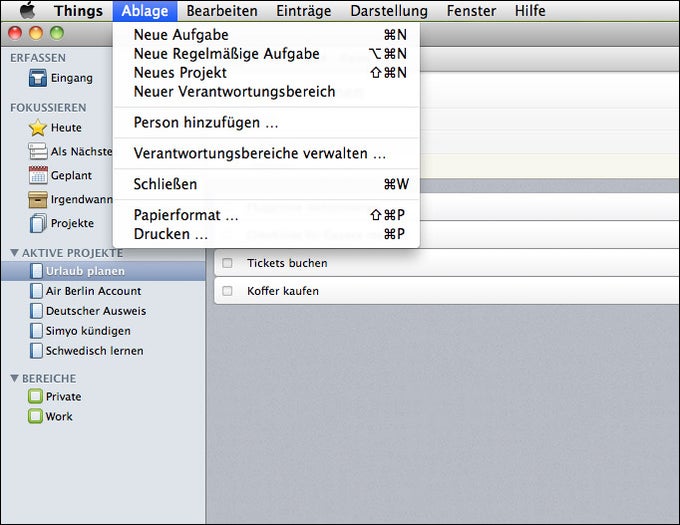Collapse the AKTIVE PROJEKTE section
680x525 pixels.
14,253
